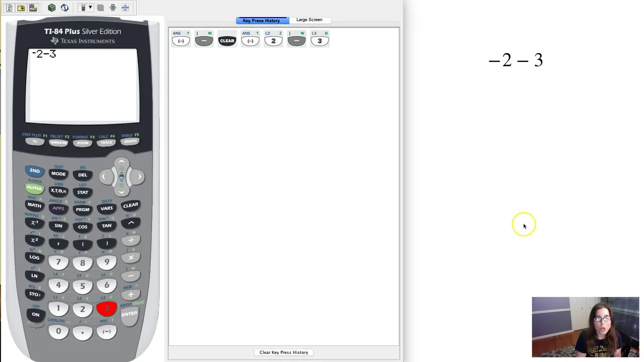
Task: Click the green ALPHA key
Action: pyautogui.click(x=34, y=188)
